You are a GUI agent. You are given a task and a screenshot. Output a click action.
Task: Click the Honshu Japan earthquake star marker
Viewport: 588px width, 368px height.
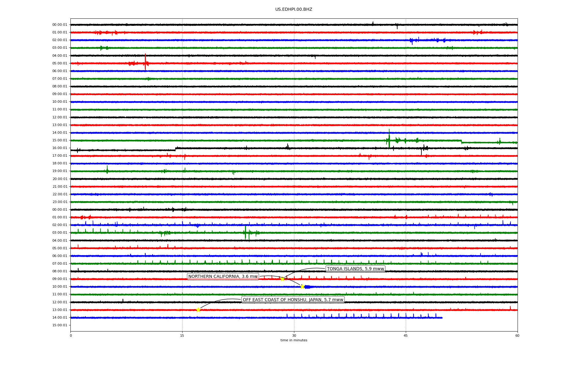tap(198, 310)
